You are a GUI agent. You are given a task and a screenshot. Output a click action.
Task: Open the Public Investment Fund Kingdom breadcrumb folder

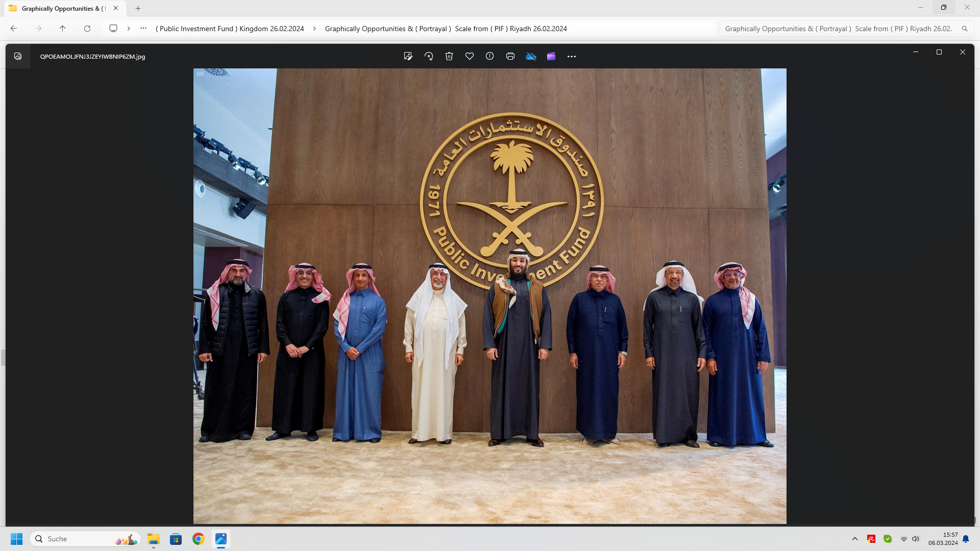click(230, 29)
